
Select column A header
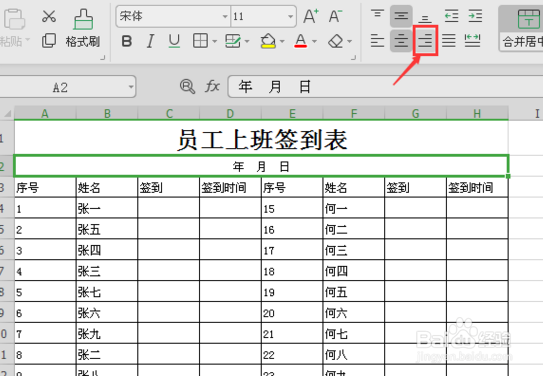(45, 113)
